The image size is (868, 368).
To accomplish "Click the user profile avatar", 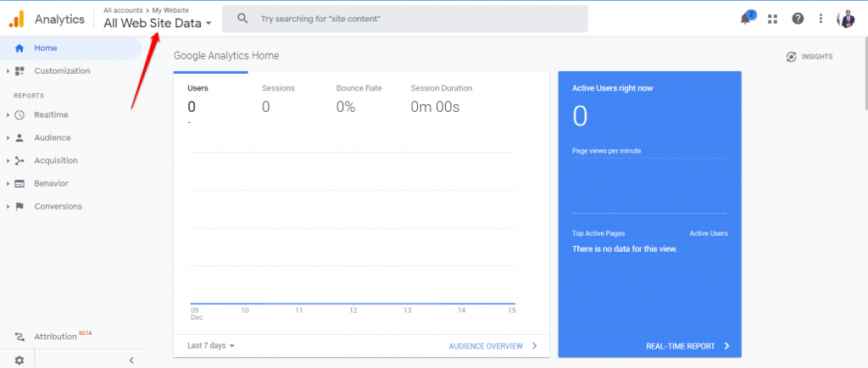I will pos(846,19).
